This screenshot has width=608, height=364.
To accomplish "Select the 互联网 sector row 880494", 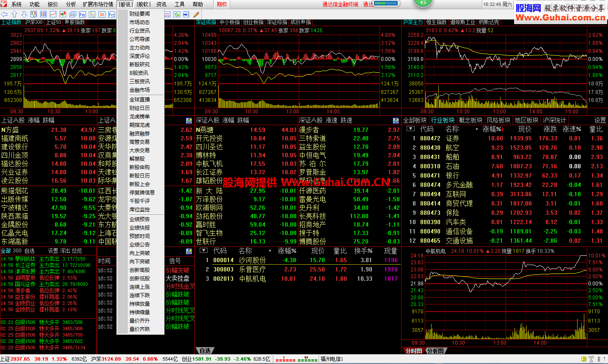I will pos(505,194).
